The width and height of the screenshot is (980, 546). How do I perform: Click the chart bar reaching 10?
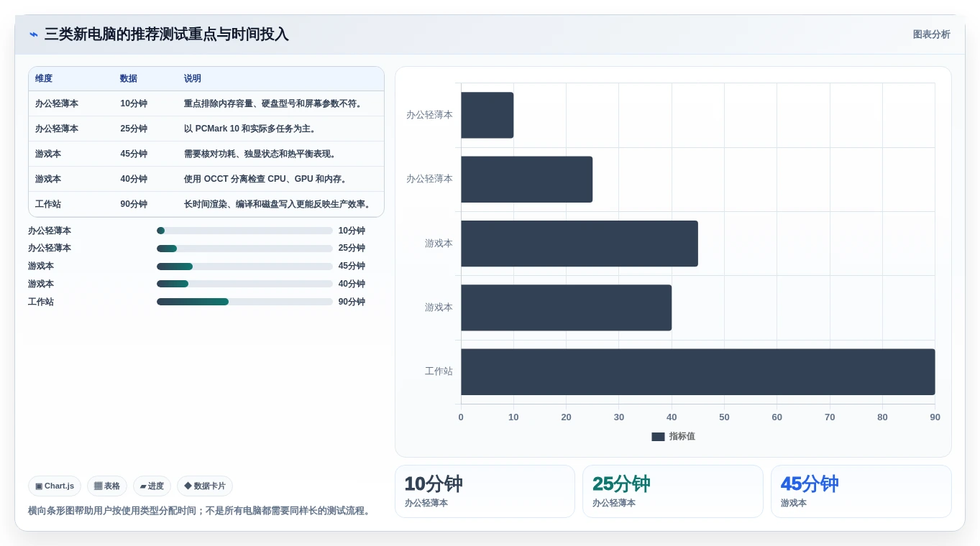(x=487, y=115)
